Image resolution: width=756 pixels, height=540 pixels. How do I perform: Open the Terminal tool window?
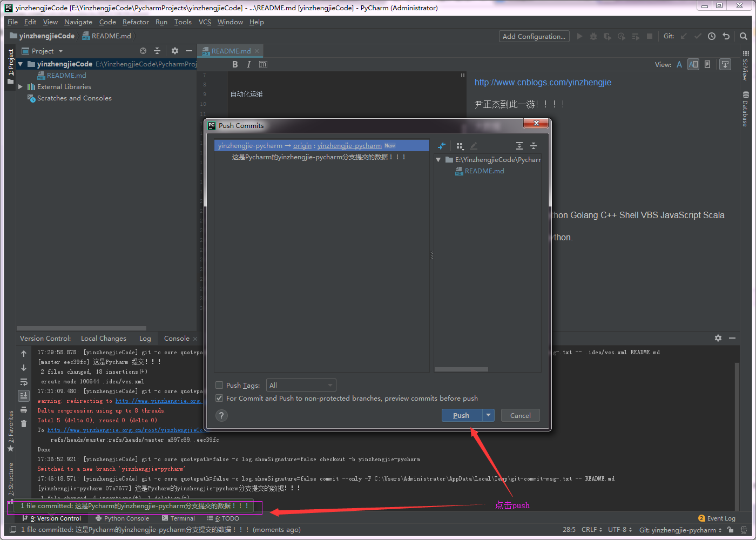(179, 518)
